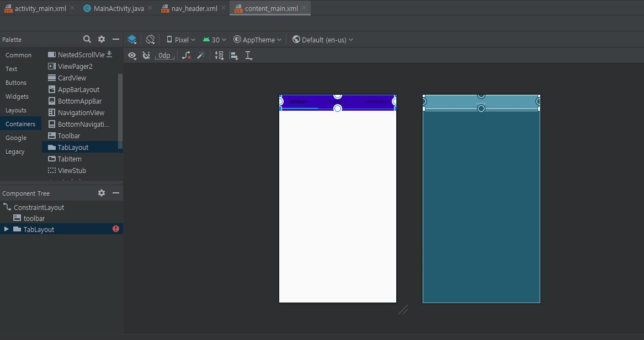Select Buttons palette category
644x340 pixels.
click(x=16, y=83)
